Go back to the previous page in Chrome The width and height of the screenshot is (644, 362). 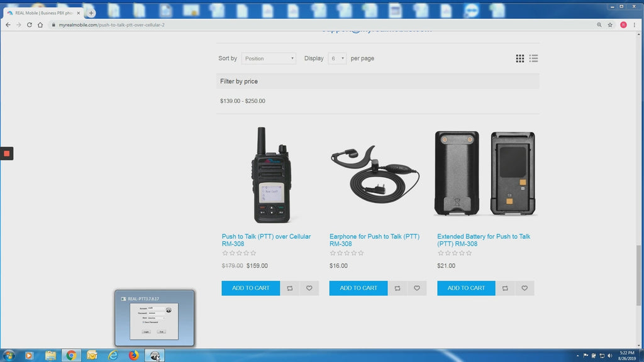pyautogui.click(x=8, y=25)
